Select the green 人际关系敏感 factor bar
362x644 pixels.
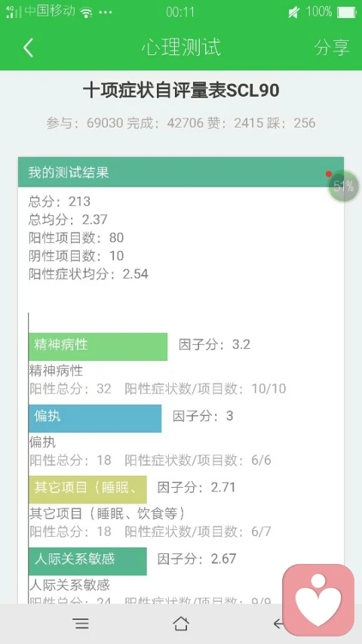click(x=87, y=561)
